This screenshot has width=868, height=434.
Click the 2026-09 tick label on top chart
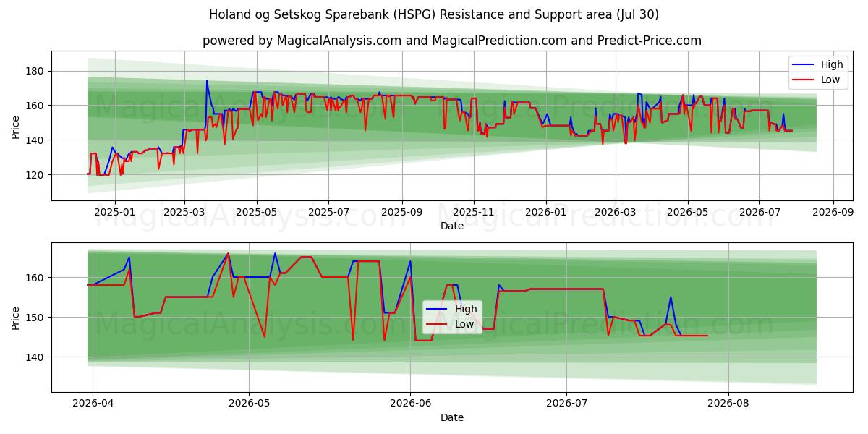(x=833, y=212)
